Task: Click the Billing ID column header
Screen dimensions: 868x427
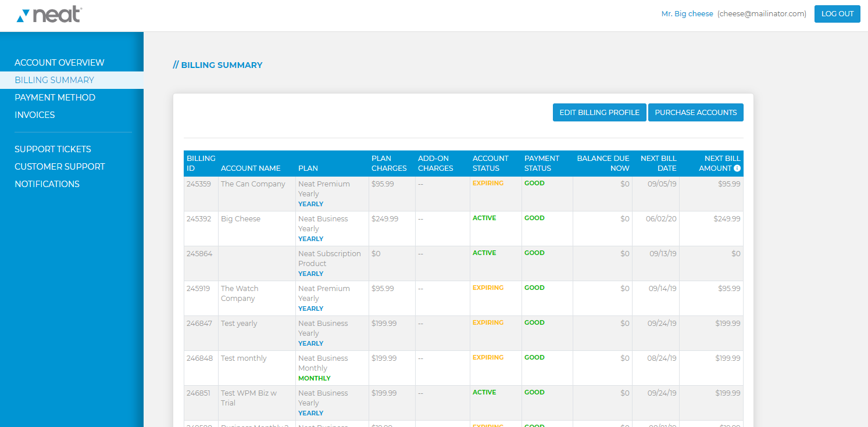Action: (x=201, y=163)
